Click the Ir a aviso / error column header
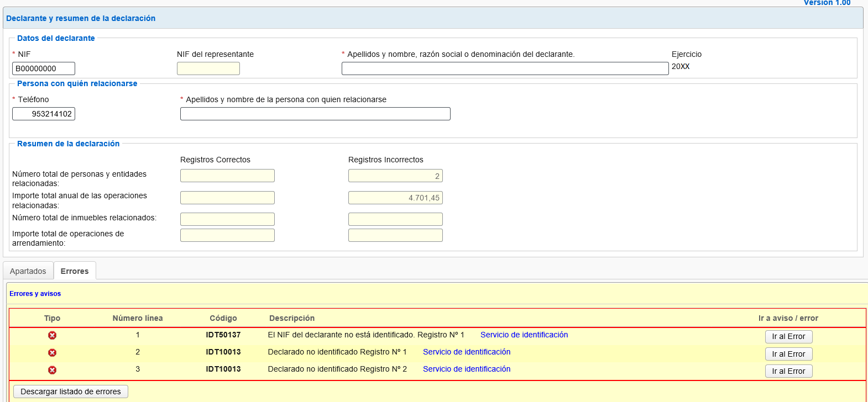 (x=788, y=318)
